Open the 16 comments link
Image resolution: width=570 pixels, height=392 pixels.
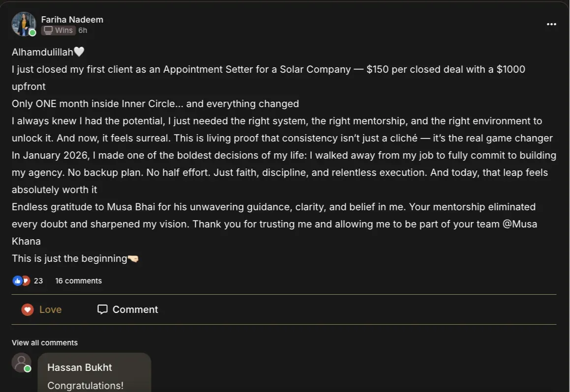pos(78,281)
